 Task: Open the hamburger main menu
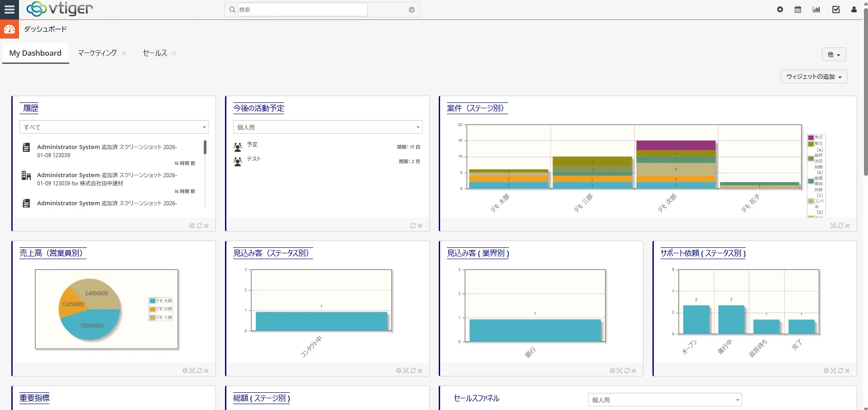(10, 10)
